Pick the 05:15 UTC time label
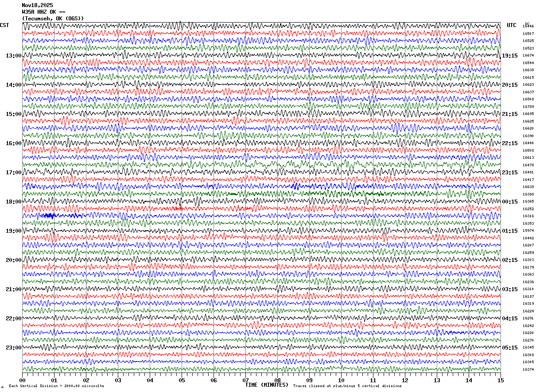 point(510,348)
